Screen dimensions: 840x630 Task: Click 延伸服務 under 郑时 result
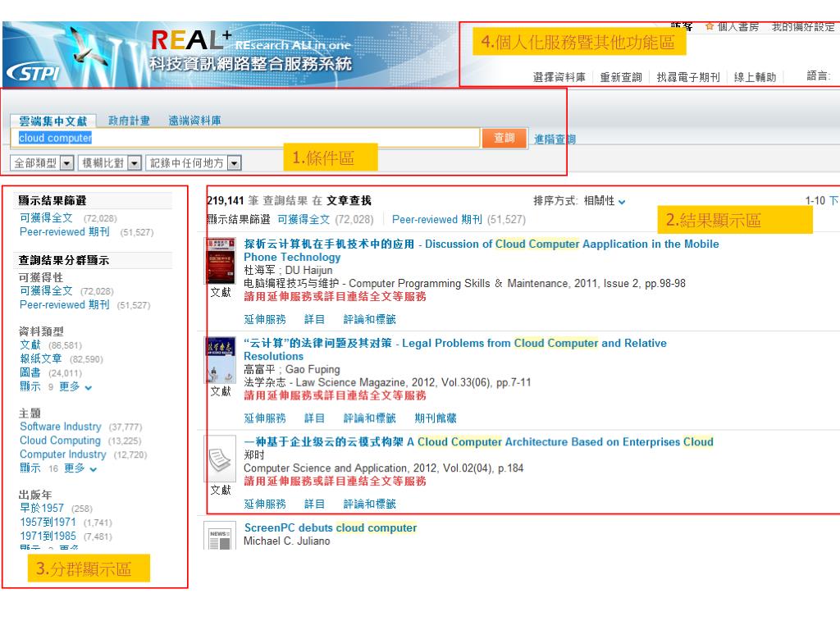pyautogui.click(x=265, y=504)
